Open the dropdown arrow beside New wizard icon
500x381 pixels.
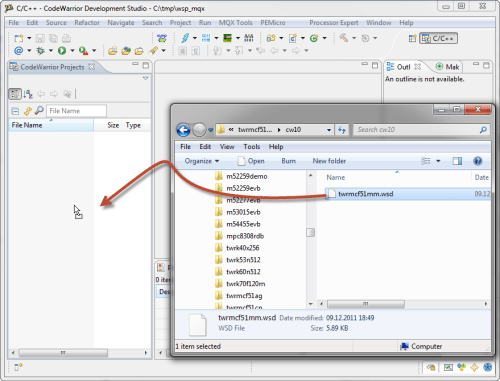(29, 38)
